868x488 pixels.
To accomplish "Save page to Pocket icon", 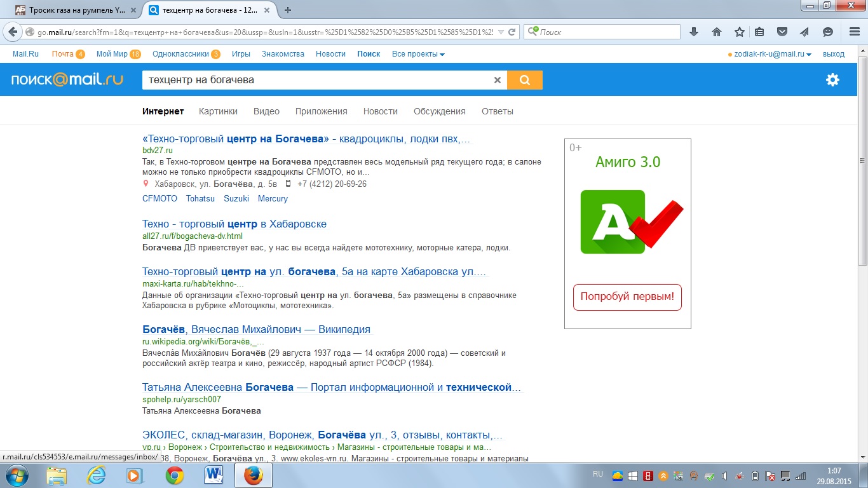I will pos(783,32).
